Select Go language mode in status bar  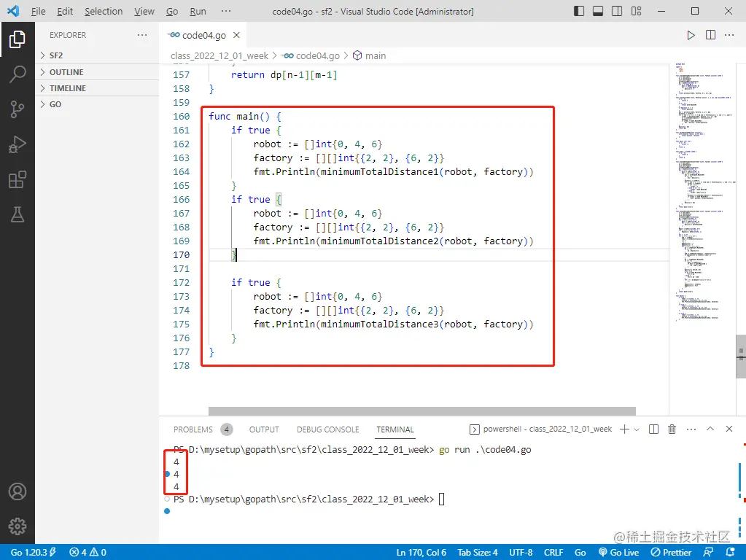(580, 553)
